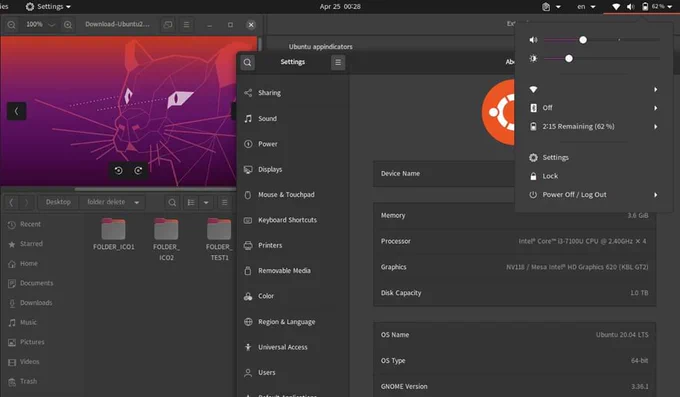Go to the previous image with the left arrow
Screen dimensions: 680x397
pos(16,111)
